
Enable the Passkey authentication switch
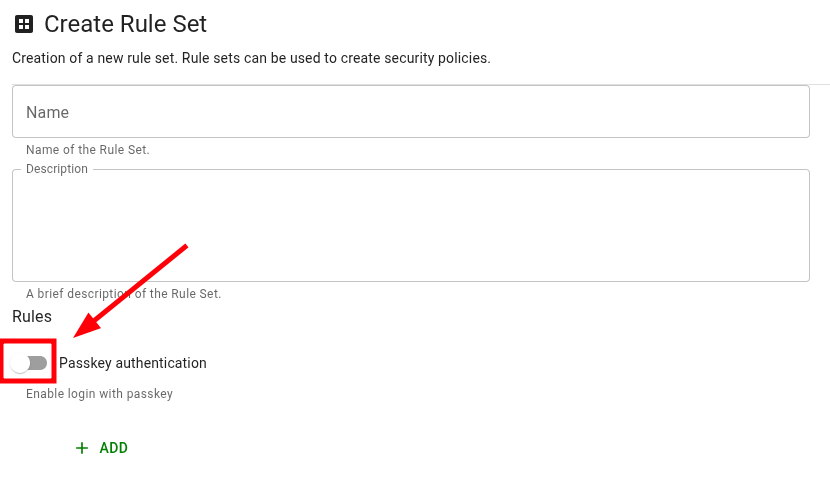pos(30,363)
